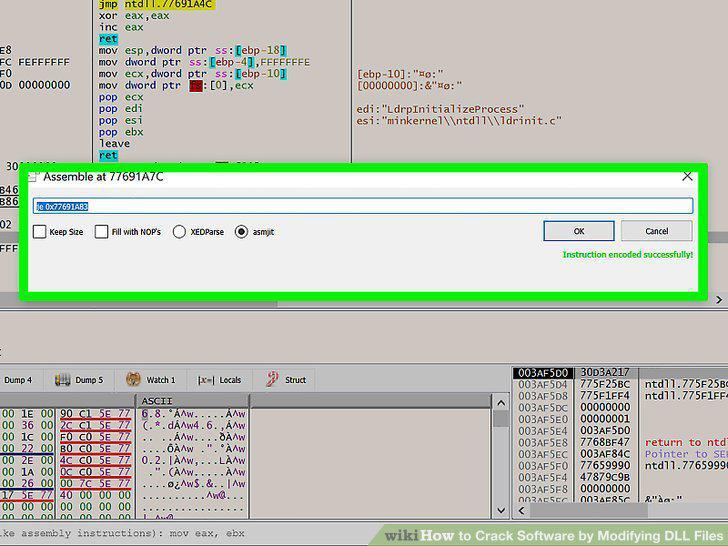Screen dimensions: 728x546
Task: Select the 'xor eax,eax' instruction
Action: (x=134, y=16)
